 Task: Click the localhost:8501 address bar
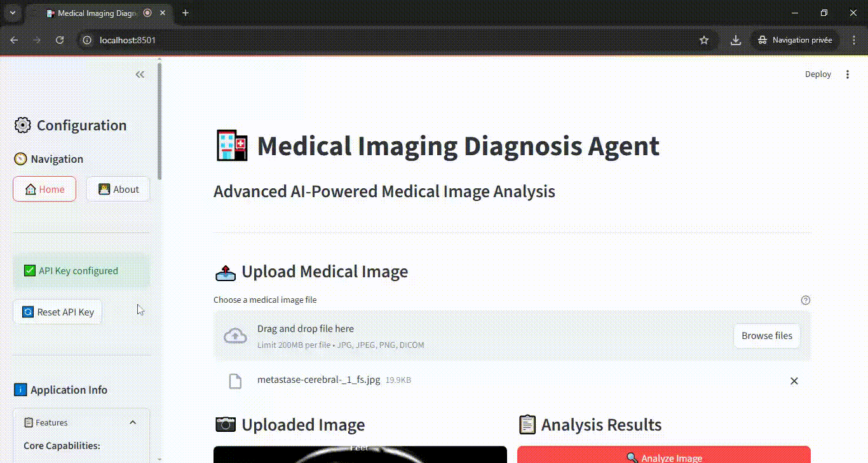397,40
